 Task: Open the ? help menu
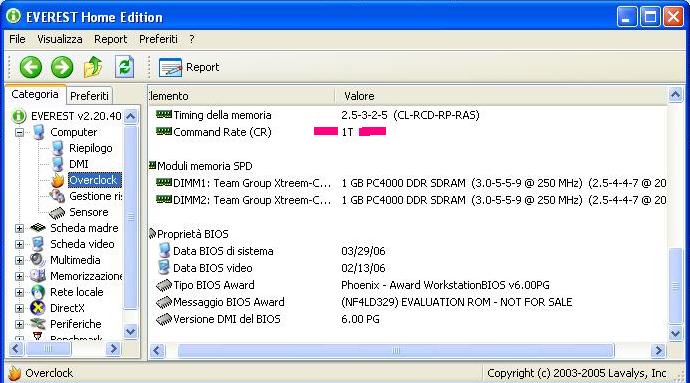192,39
